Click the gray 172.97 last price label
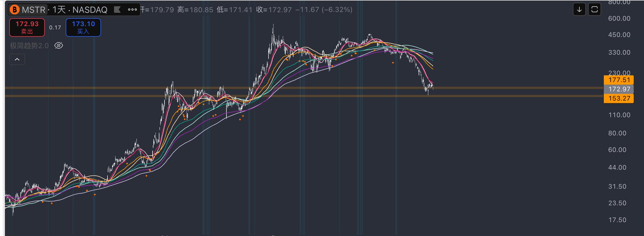 click(619, 89)
